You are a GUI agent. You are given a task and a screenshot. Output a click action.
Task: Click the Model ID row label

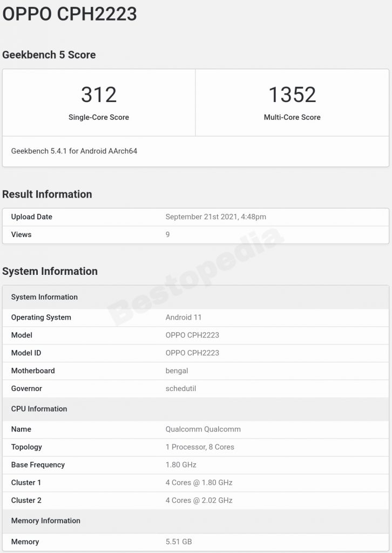(26, 353)
